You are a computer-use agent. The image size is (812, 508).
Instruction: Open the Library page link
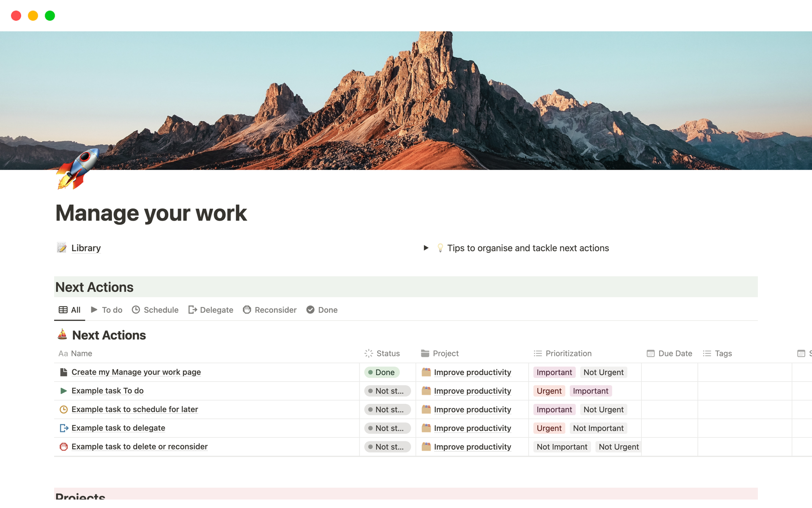click(86, 248)
